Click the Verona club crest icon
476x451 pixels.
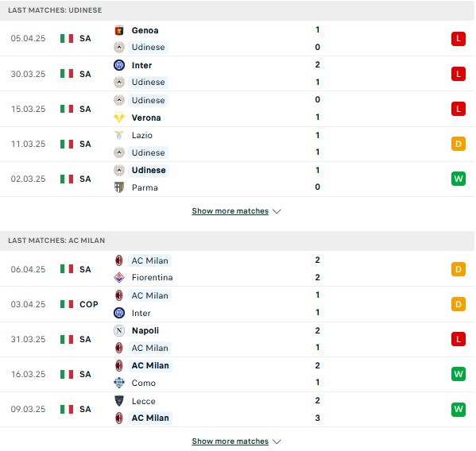119,118
